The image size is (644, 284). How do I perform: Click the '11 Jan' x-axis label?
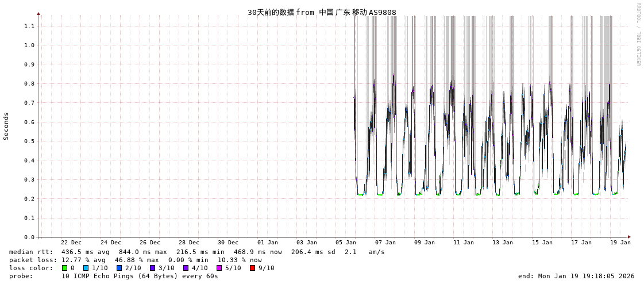(x=463, y=243)
